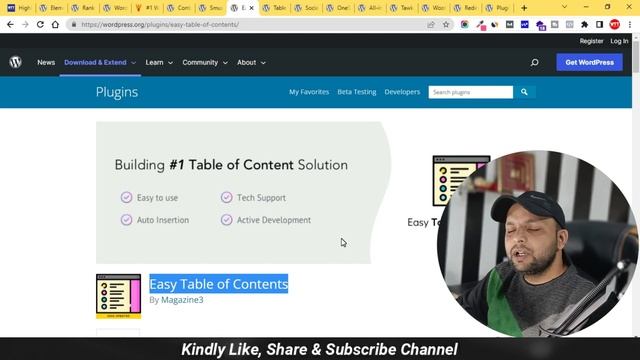Go back to the previous browser page
Screen dimensions: 640x360
[x=10, y=24]
